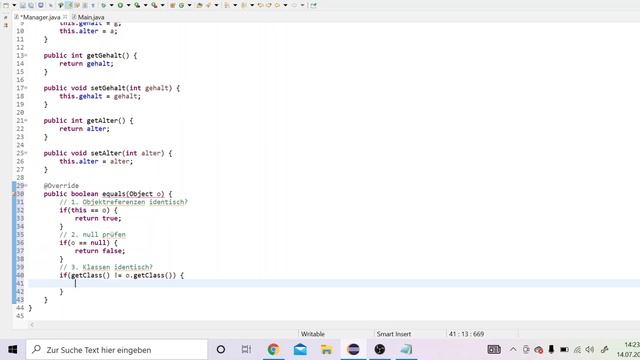
Task: Open the New wizard toolbar icon
Action: click(6, 5)
